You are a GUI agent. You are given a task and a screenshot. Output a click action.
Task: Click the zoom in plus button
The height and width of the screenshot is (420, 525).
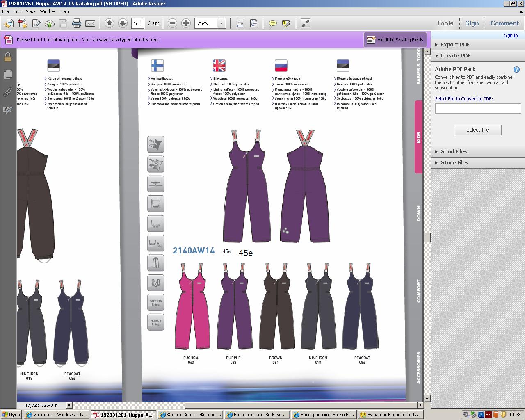click(186, 23)
